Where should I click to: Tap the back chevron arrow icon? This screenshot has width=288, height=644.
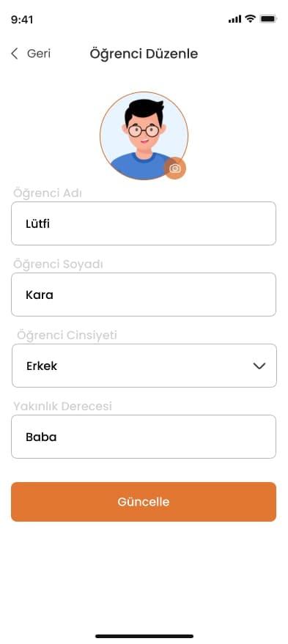[15, 53]
